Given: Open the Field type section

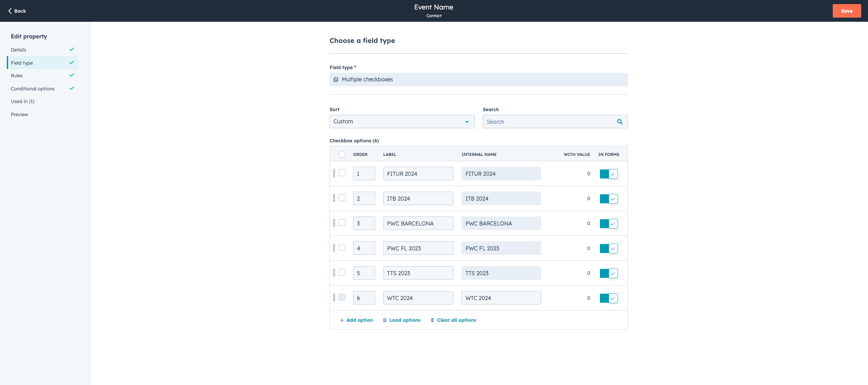Looking at the screenshot, I should (x=43, y=63).
